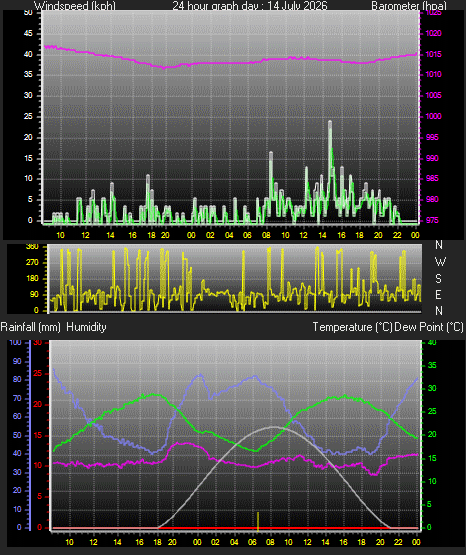Image resolution: width=466 pixels, height=555 pixels.
Task: Select the 1010 barometer axis value
Action: [433, 74]
